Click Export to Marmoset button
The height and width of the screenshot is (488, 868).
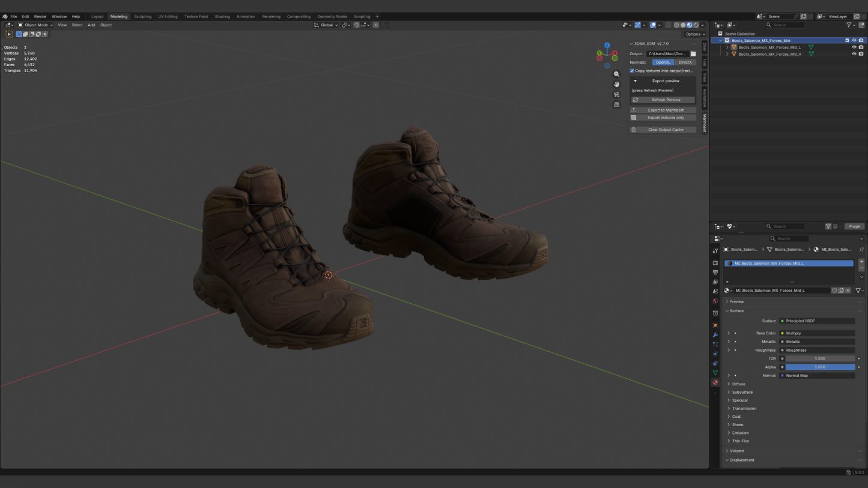[x=663, y=110]
